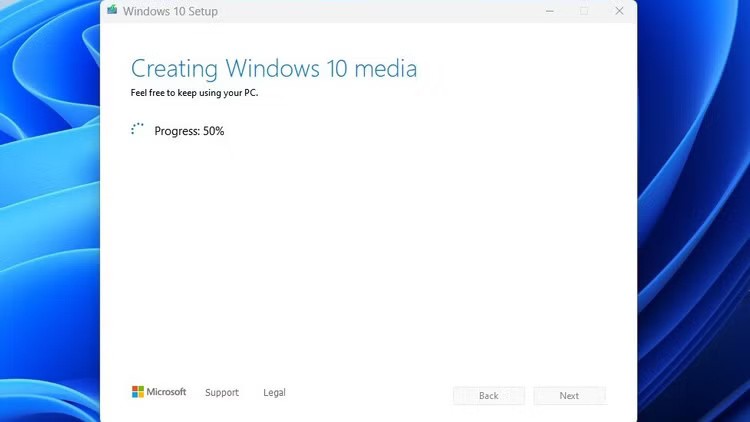Image resolution: width=750 pixels, height=422 pixels.
Task: Click the footer space between Legal and Back
Action: 370,393
